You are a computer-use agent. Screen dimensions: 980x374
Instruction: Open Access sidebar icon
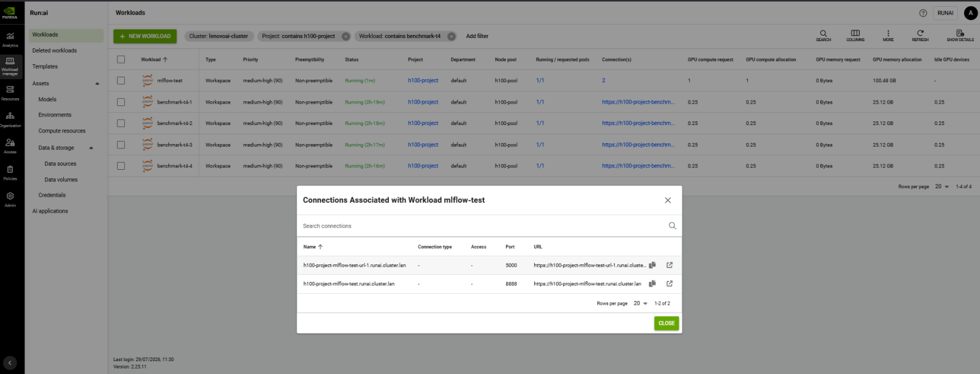(x=10, y=145)
